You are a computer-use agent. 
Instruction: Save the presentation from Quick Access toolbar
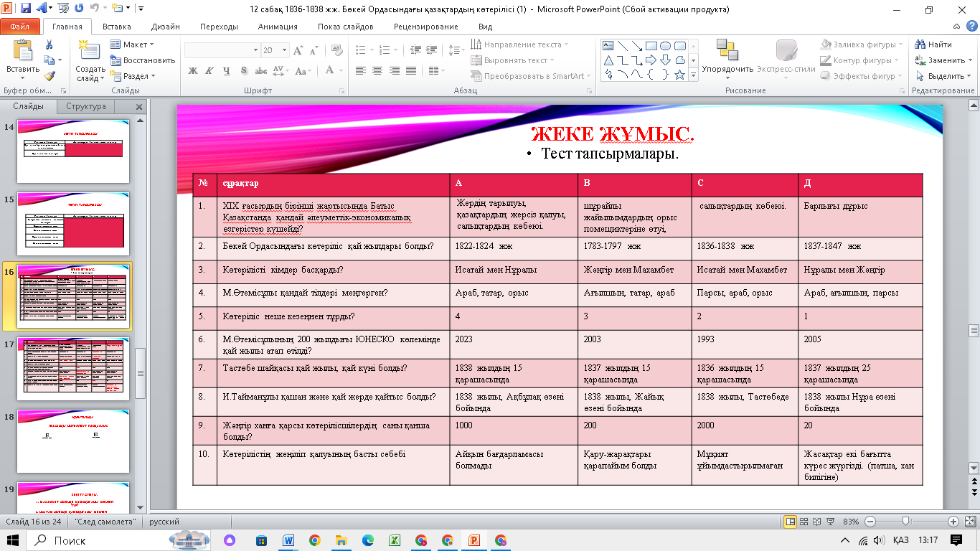click(x=26, y=9)
